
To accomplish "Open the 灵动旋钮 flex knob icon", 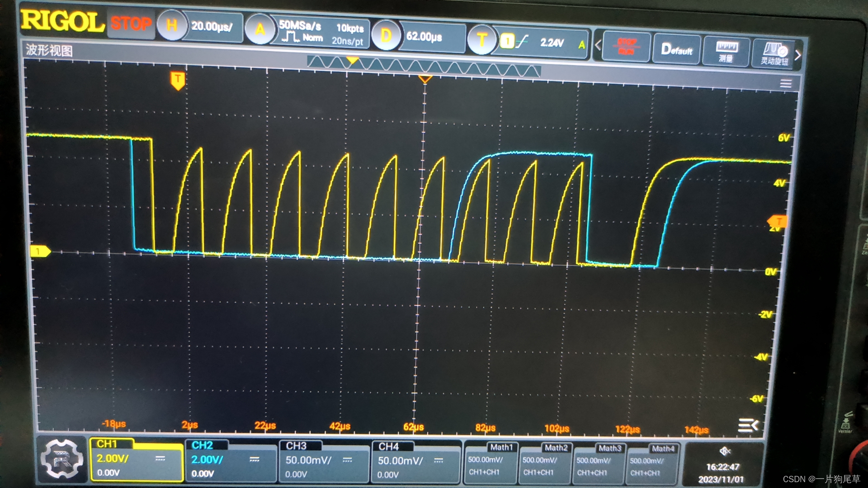I will (774, 52).
